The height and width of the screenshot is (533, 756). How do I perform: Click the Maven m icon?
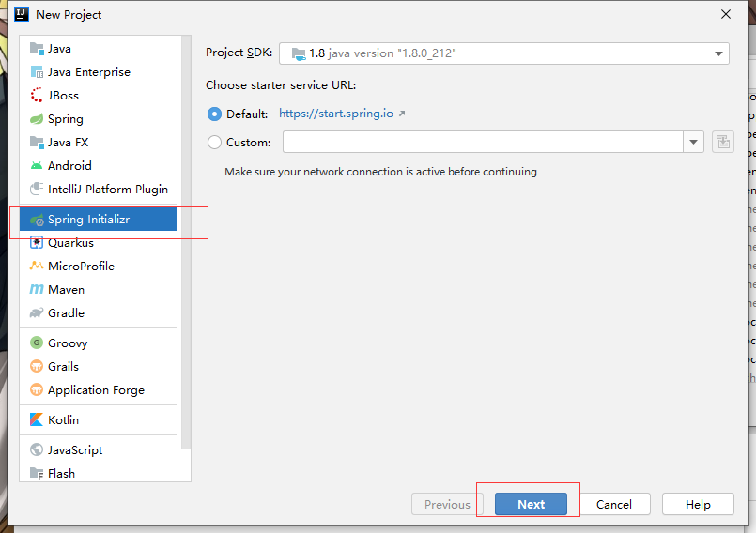37,289
